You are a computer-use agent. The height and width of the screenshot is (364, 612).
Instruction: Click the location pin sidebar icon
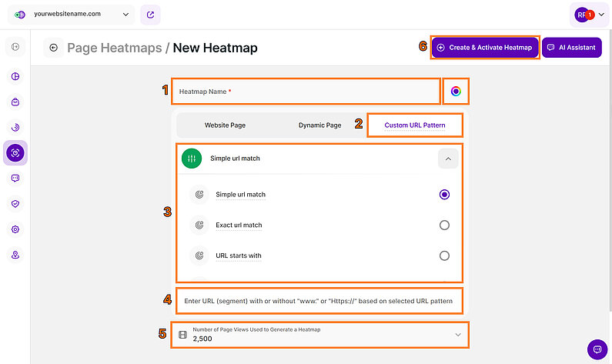point(15,255)
